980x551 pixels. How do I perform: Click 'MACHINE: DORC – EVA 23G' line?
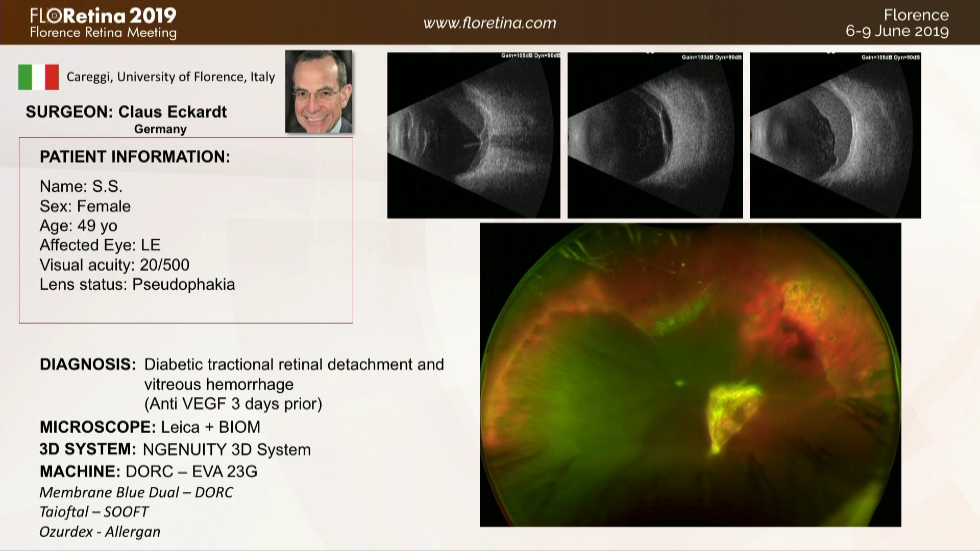tap(149, 471)
